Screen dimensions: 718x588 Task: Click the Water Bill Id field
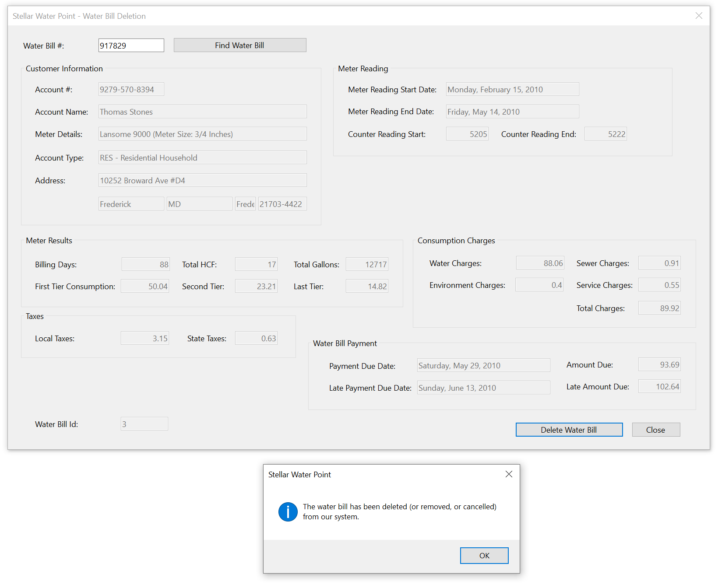point(144,424)
